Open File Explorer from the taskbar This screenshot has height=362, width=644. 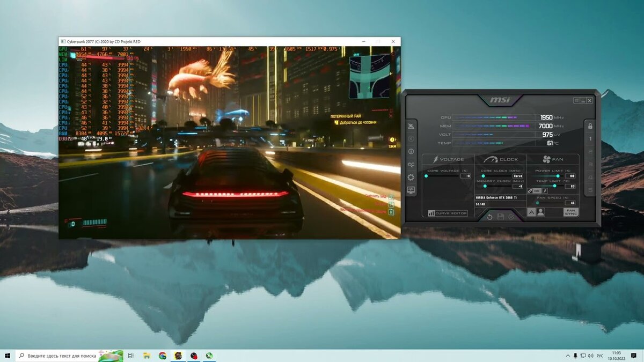click(x=147, y=356)
